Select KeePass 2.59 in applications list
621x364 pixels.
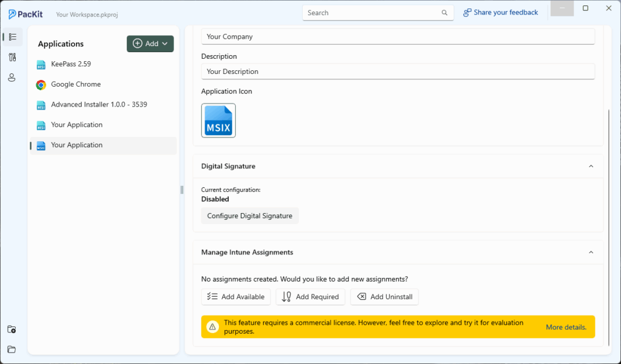[71, 64]
